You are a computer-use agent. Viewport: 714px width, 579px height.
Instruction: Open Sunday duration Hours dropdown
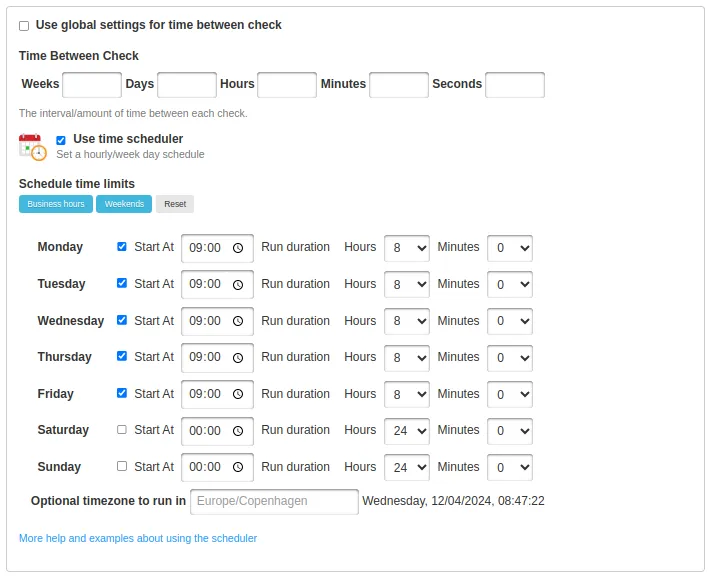pyautogui.click(x=407, y=467)
